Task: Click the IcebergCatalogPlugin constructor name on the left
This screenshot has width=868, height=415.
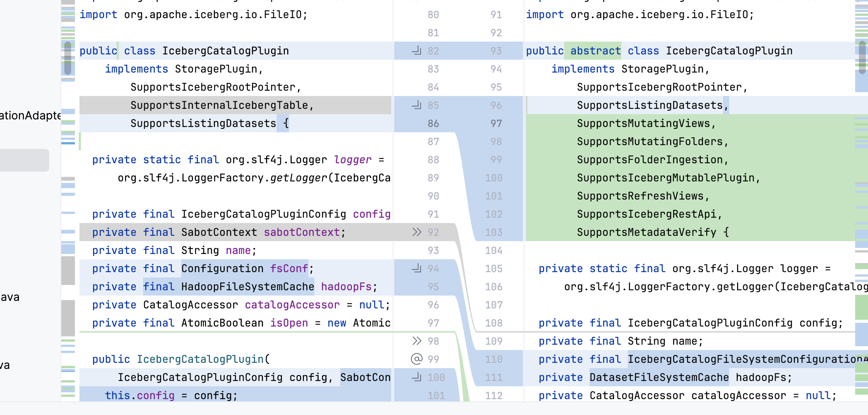Action: pyautogui.click(x=200, y=359)
